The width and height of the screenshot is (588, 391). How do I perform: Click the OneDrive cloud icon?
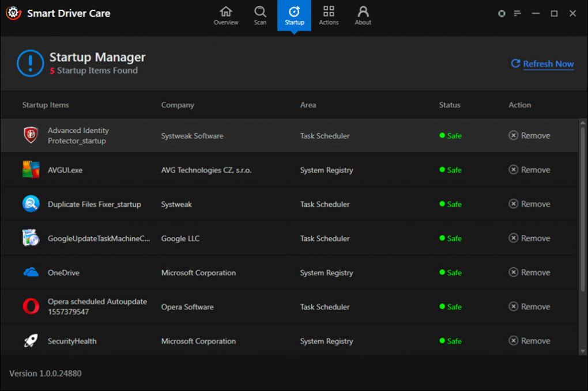point(31,272)
